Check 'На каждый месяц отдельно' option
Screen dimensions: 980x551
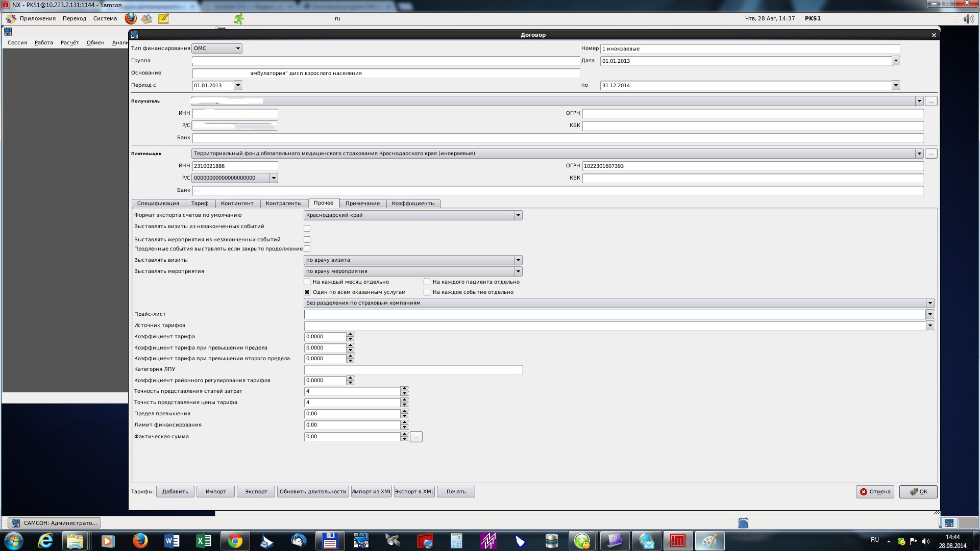(307, 282)
